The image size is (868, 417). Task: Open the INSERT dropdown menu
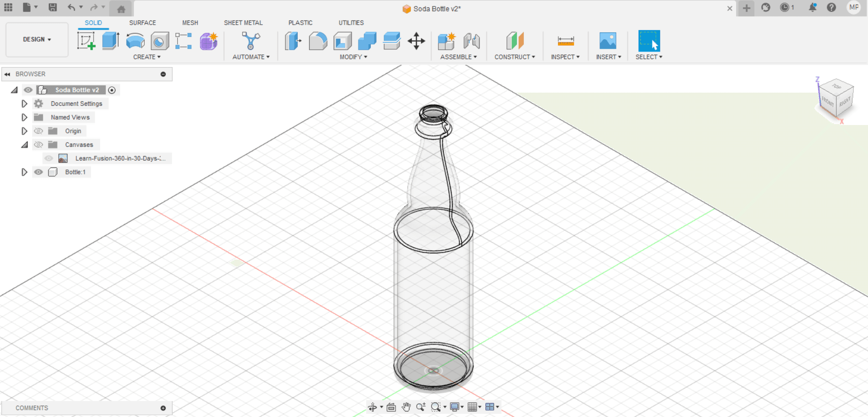click(x=609, y=57)
